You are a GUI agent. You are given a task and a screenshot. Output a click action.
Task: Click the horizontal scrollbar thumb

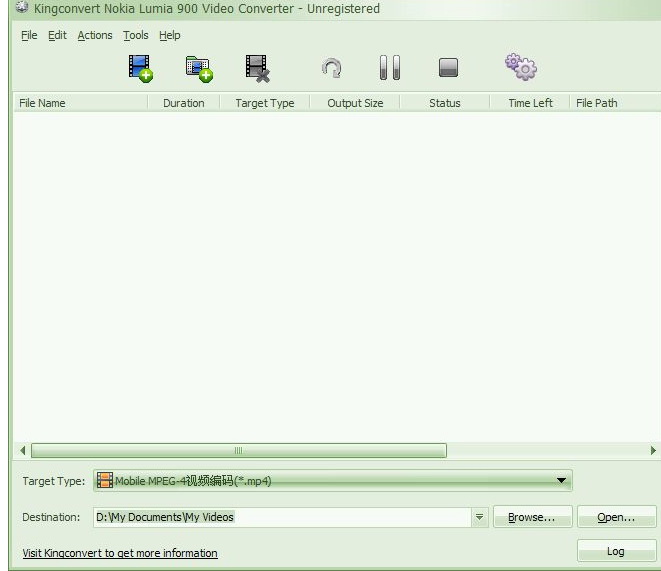coord(239,450)
